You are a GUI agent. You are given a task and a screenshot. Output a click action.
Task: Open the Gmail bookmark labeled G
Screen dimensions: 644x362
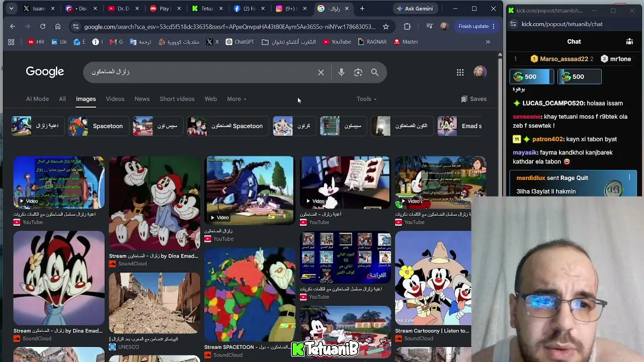point(116,42)
